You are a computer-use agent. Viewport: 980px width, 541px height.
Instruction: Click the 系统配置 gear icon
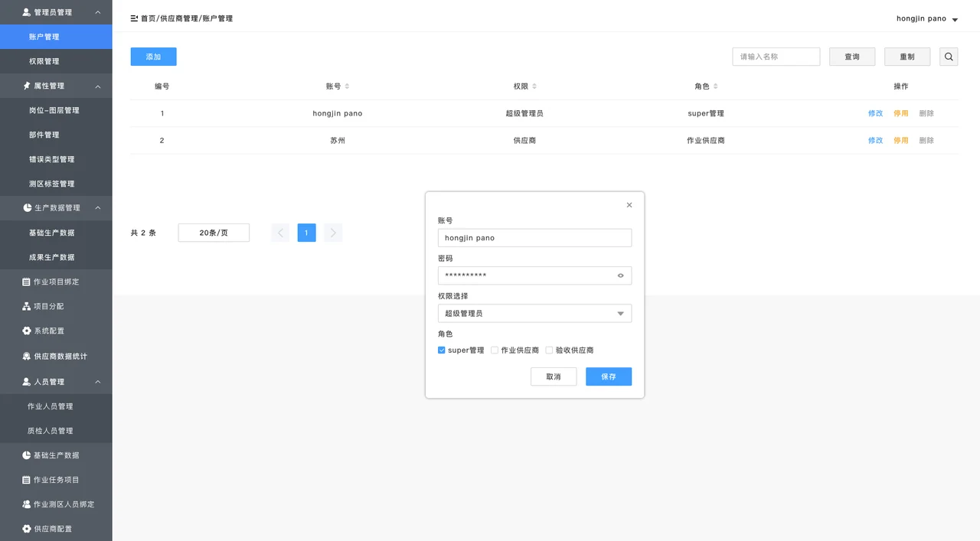(27, 331)
